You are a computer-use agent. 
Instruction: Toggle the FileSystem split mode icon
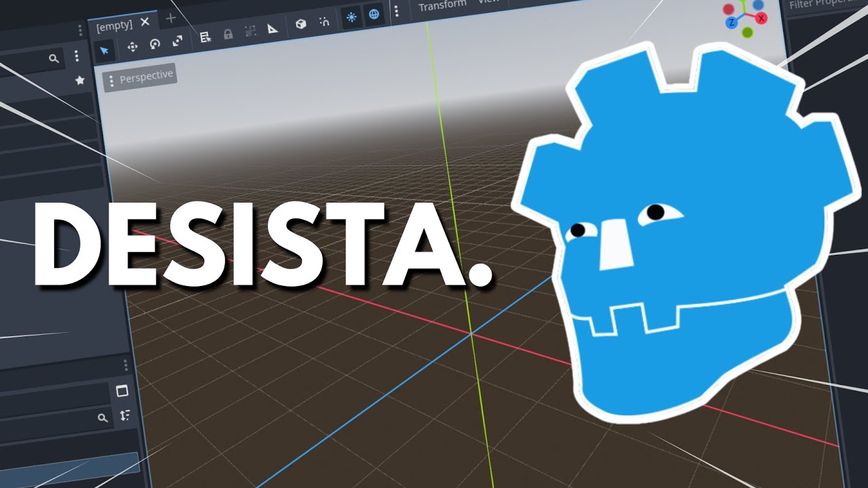(122, 391)
